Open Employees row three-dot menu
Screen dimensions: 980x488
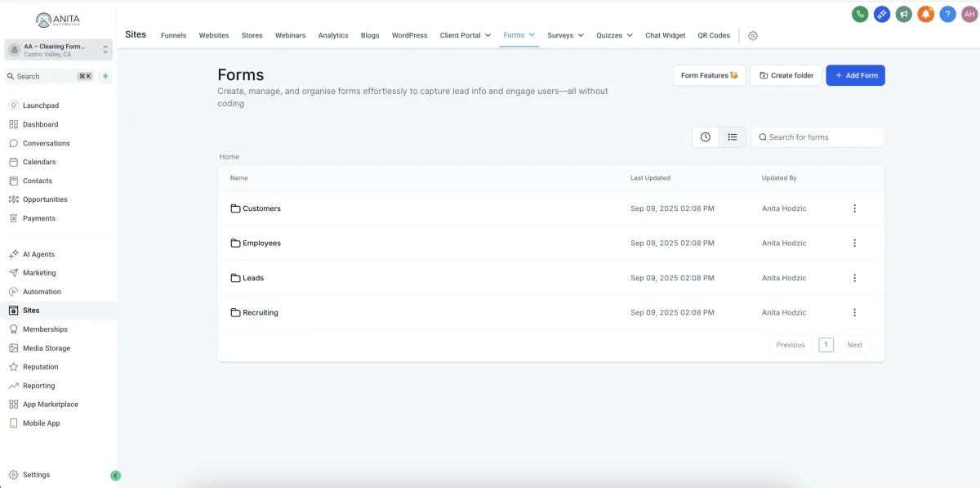click(x=855, y=243)
